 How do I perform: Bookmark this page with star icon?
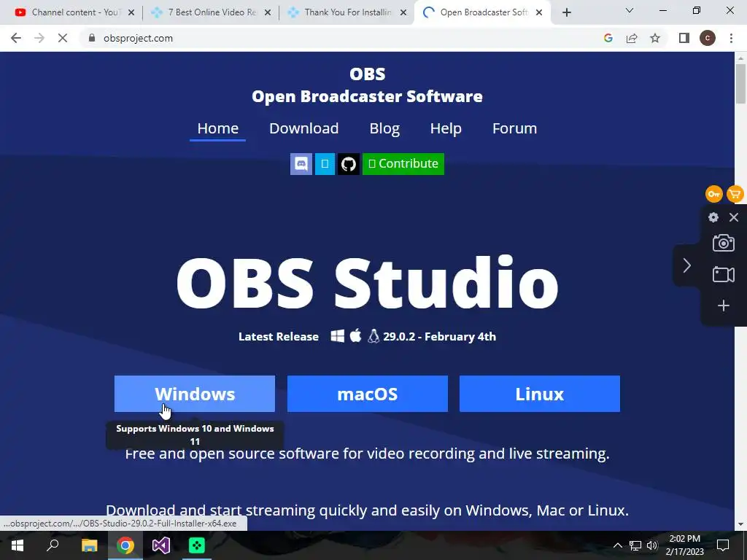[x=655, y=38]
